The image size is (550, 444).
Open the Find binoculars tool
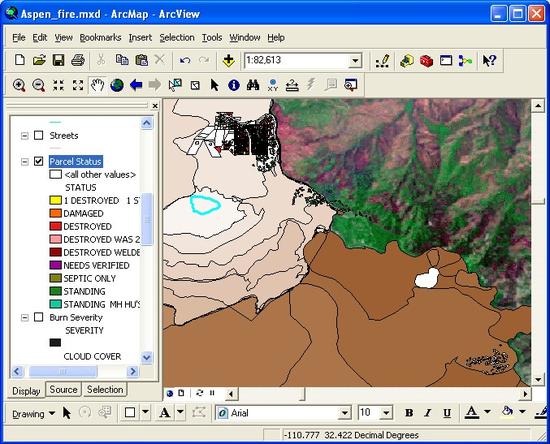pyautogui.click(x=253, y=85)
